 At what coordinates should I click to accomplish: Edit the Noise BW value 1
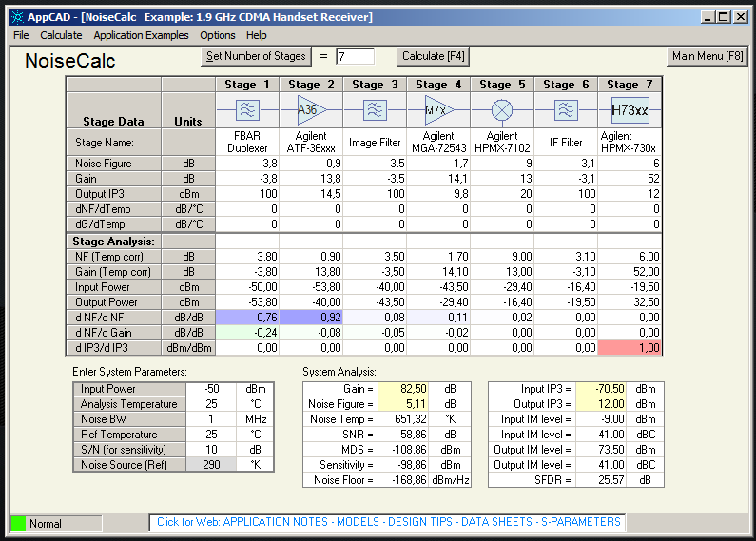coord(211,419)
